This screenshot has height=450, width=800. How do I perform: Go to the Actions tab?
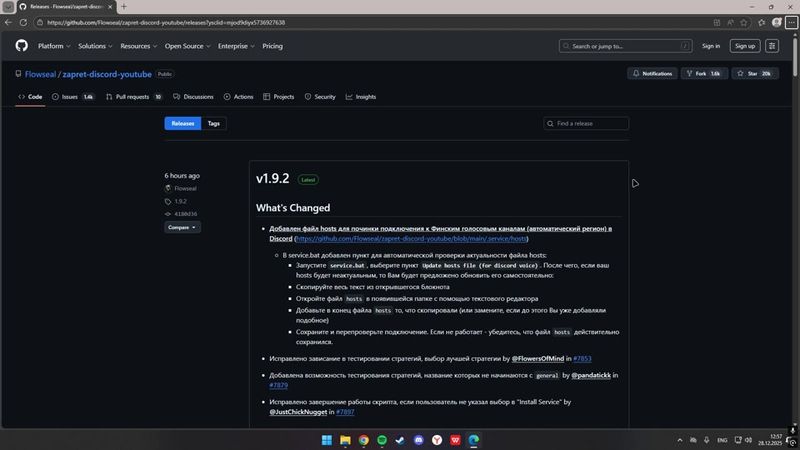tap(239, 97)
